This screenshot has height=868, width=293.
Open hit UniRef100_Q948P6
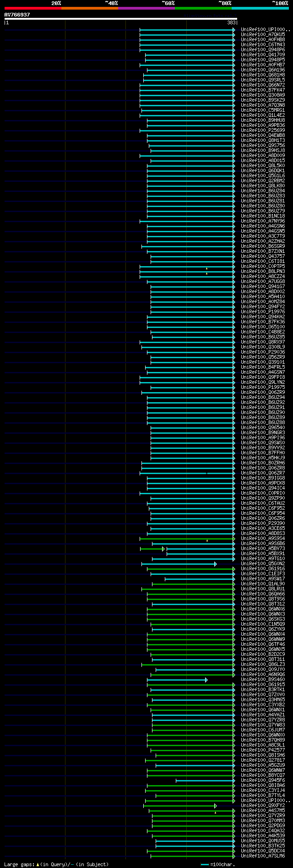point(263,50)
